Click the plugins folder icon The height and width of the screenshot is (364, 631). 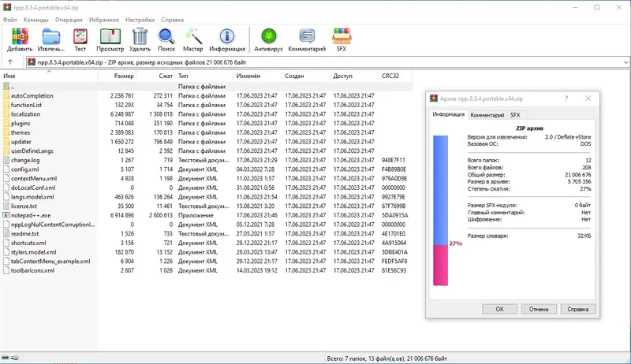point(6,124)
